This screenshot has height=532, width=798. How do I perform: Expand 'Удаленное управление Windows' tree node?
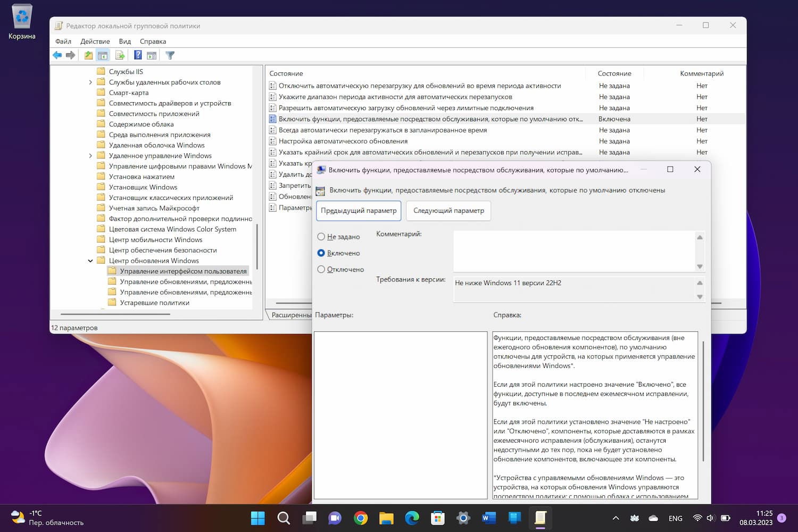[90, 156]
